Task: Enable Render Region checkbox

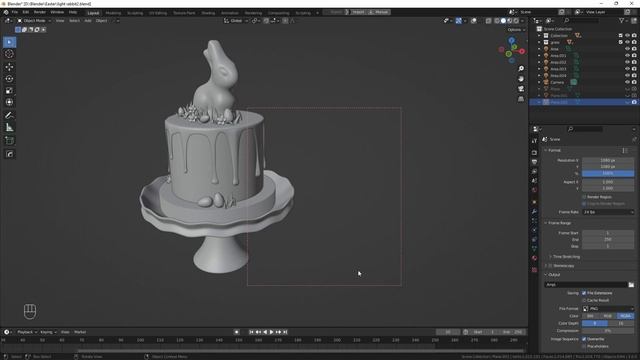Action: click(x=584, y=197)
